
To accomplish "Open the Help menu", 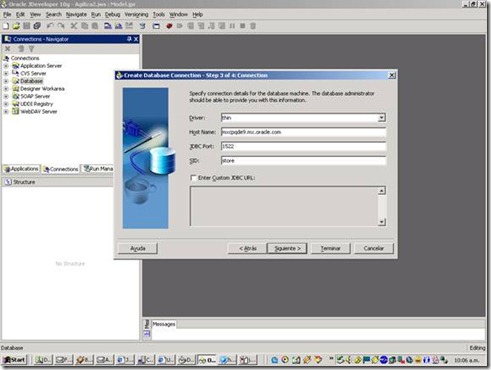I will point(197,14).
